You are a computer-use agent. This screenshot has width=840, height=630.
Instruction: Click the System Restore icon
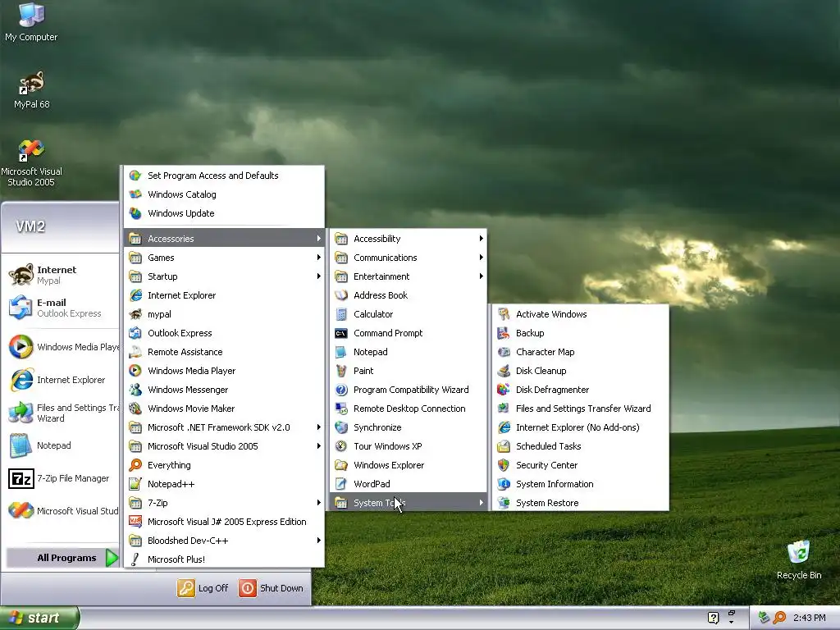point(504,503)
